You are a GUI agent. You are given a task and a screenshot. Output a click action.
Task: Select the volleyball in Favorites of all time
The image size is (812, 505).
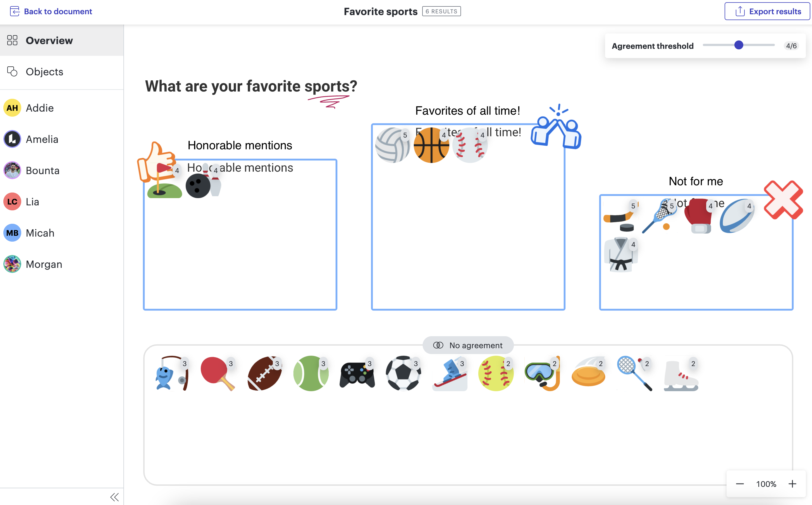tap(393, 145)
